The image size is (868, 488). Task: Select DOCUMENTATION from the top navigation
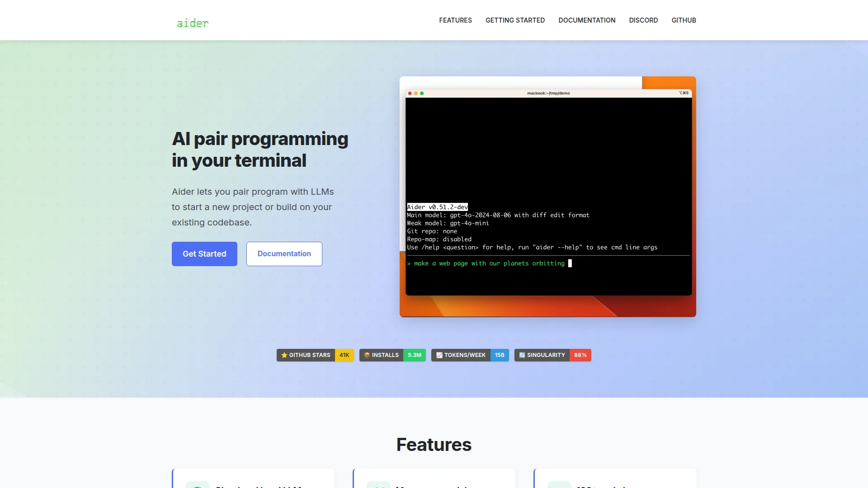(x=587, y=20)
